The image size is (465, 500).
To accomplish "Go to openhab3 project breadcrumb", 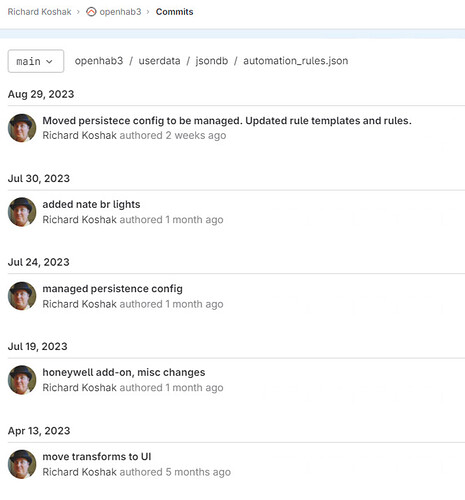I will pyautogui.click(x=120, y=12).
